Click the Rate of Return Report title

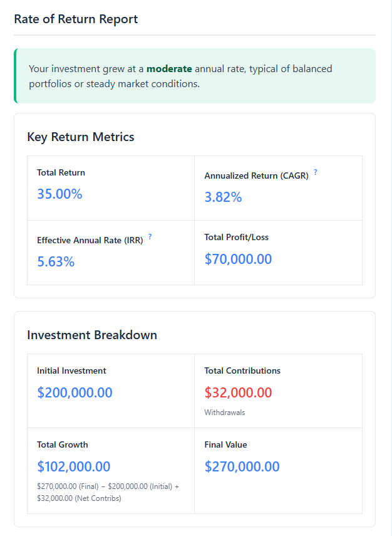pos(75,19)
